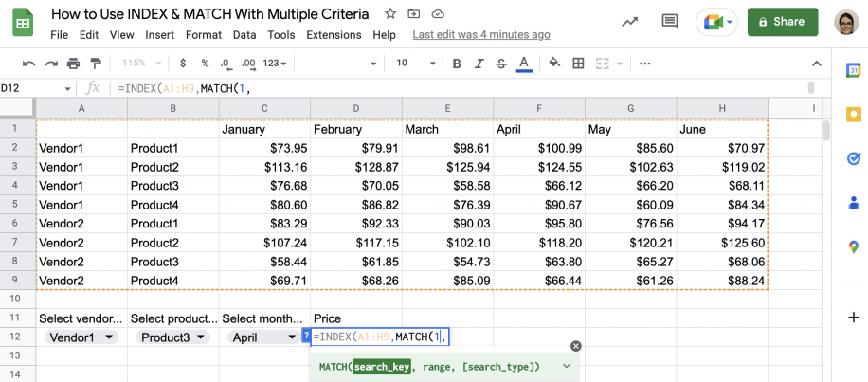Open the Tools menu

281,35
